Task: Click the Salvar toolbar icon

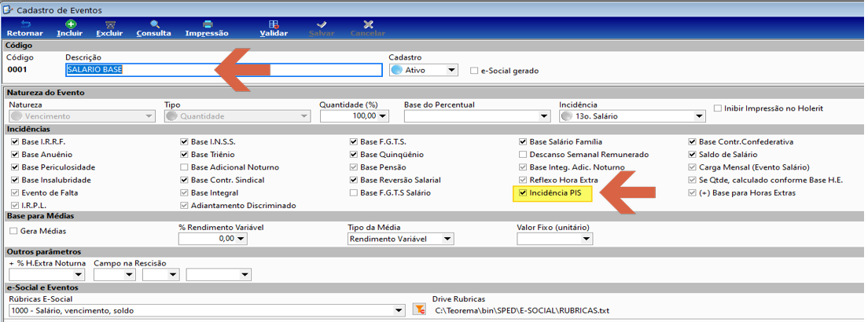Action: pyautogui.click(x=322, y=24)
